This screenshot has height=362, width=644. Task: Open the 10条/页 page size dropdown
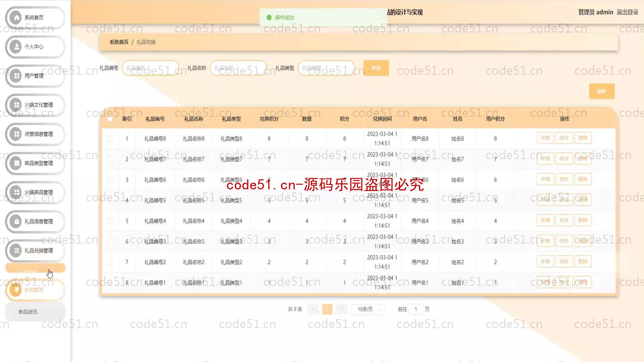coord(368,309)
